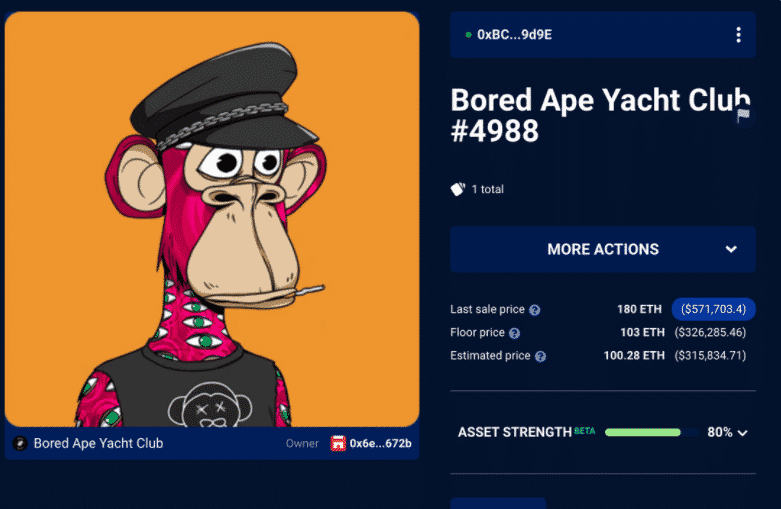Viewport: 781px width, 509px height.
Task: Click the flag report icon
Action: pyautogui.click(x=743, y=115)
